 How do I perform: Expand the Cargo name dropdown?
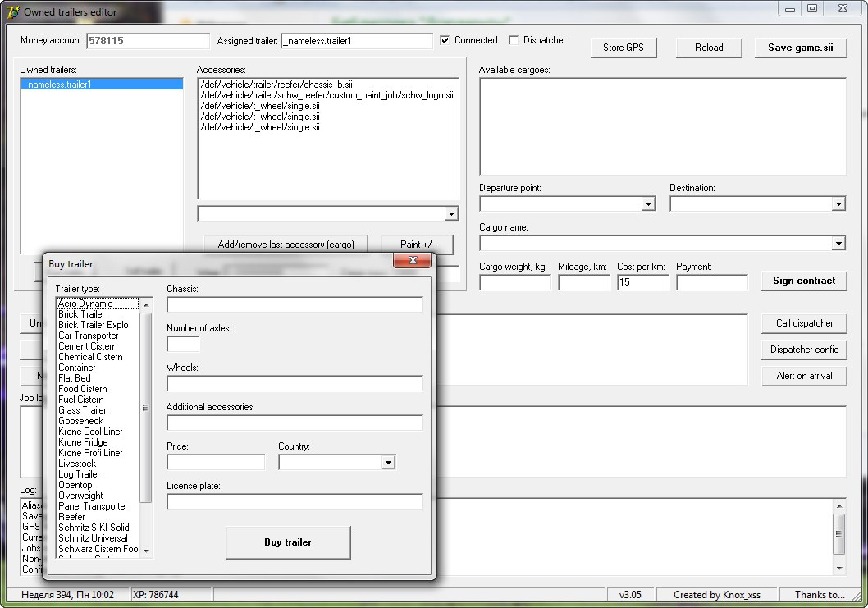tap(838, 242)
